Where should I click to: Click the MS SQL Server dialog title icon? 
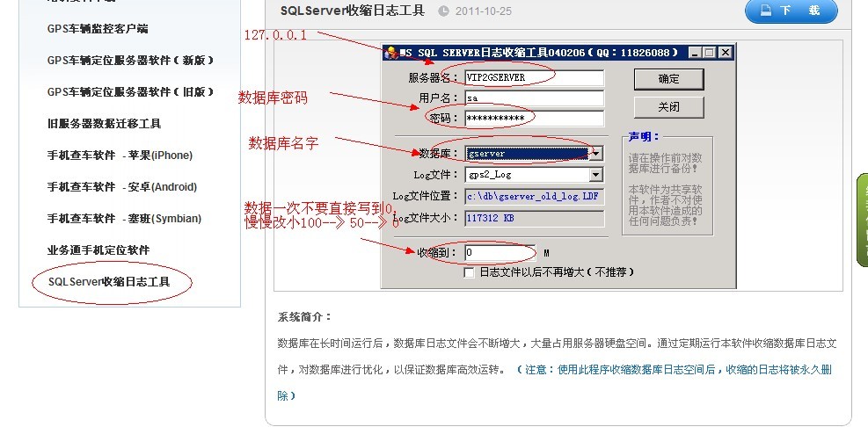point(390,54)
